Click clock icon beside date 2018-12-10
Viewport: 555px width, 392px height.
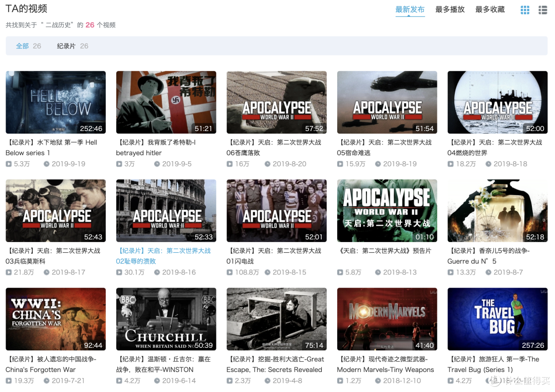(x=378, y=381)
